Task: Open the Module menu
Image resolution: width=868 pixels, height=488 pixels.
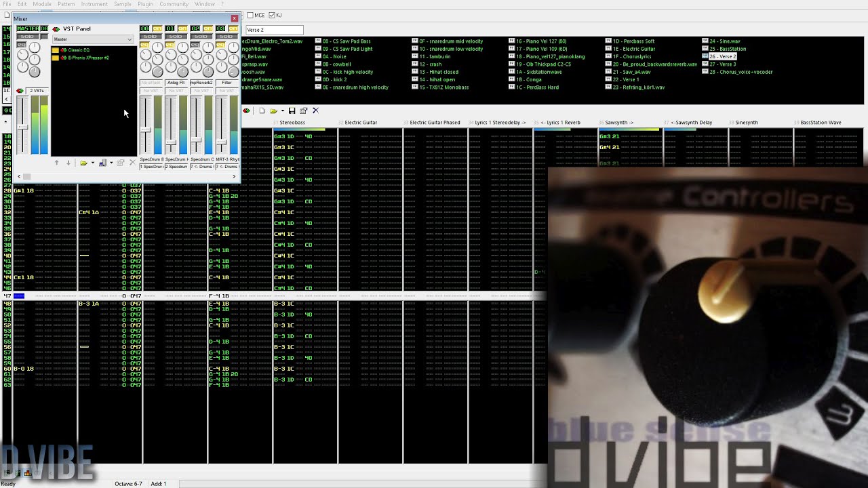Action: tap(42, 4)
